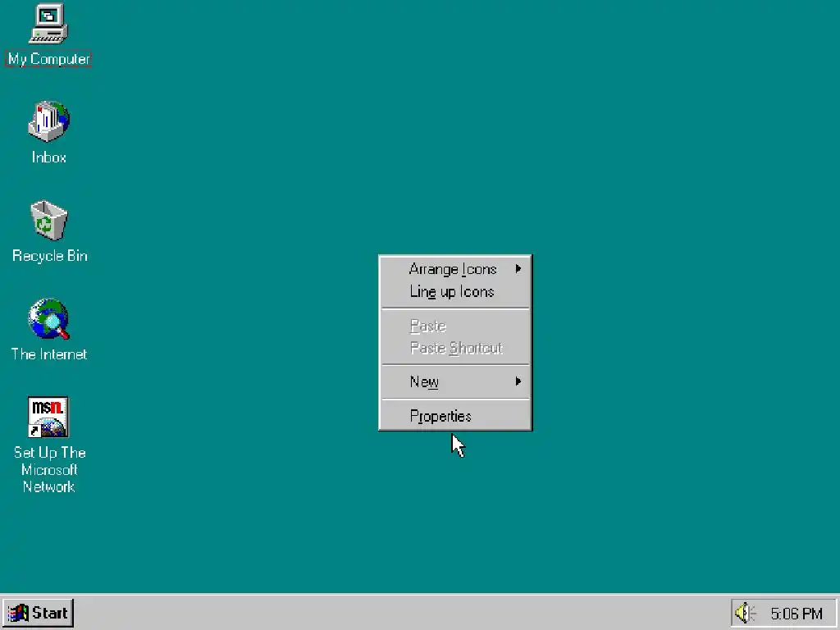Viewport: 840px width, 630px height.
Task: Click The Internet label text
Action: 48,354
